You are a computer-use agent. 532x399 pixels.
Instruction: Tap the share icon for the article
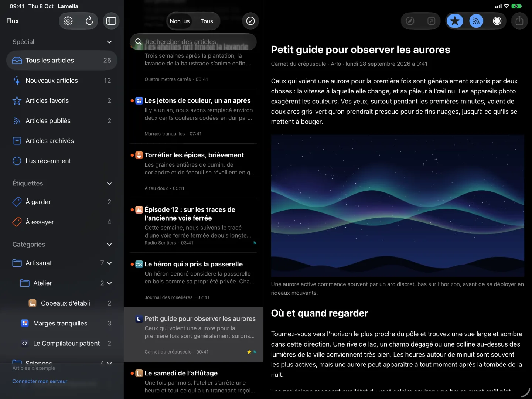519,21
